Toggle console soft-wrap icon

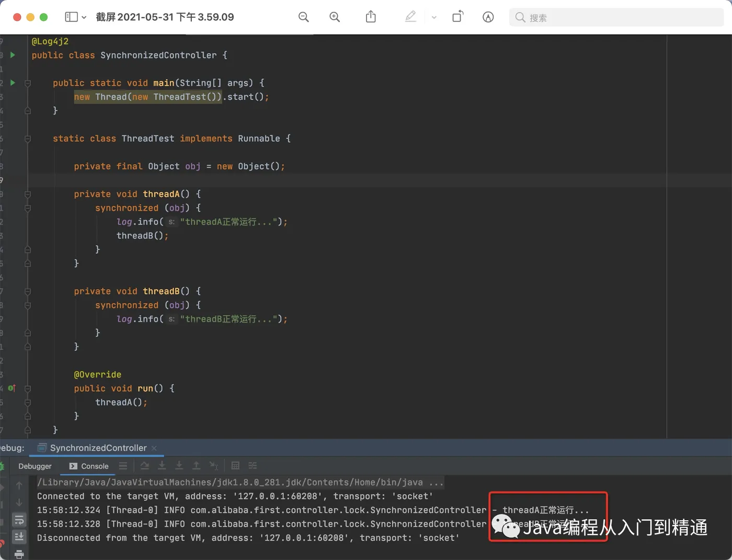tap(19, 520)
